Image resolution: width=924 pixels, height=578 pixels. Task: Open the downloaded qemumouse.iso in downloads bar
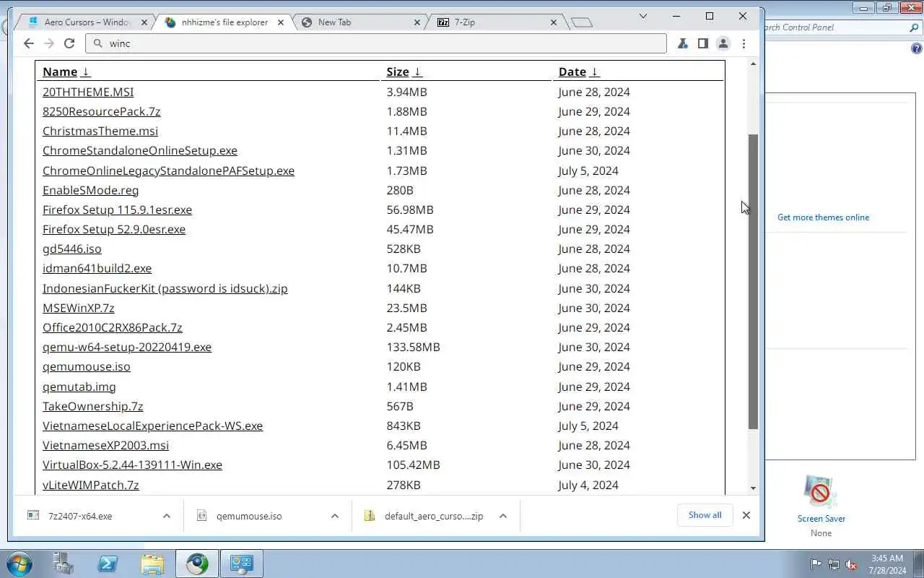(249, 516)
